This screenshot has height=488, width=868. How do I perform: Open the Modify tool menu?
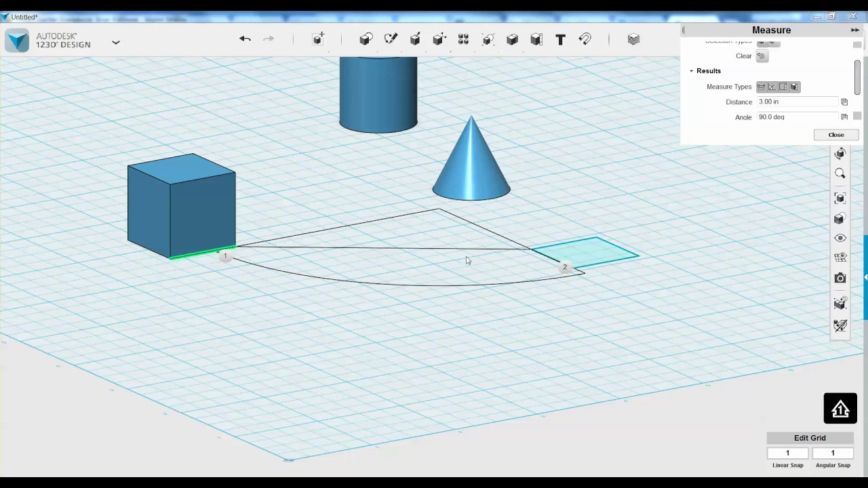tap(439, 39)
